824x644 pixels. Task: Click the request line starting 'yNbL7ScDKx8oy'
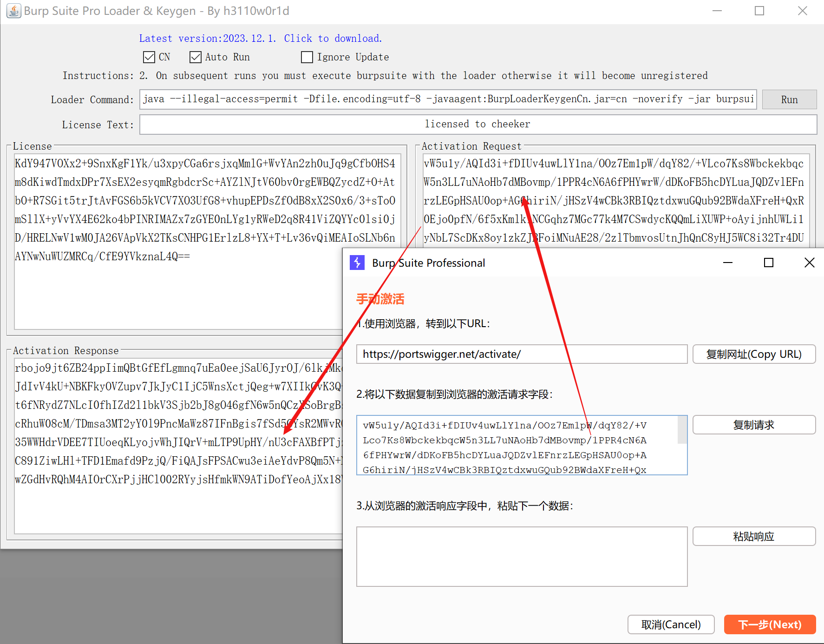coord(614,238)
